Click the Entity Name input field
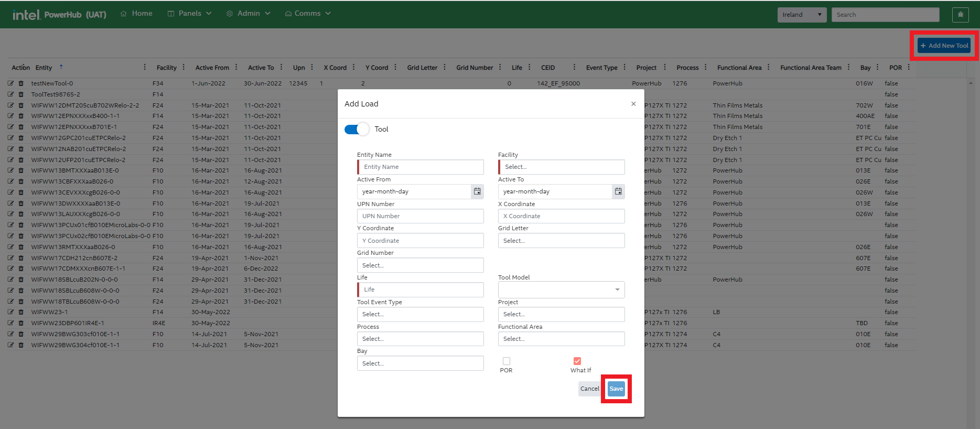The image size is (980, 429). click(421, 167)
